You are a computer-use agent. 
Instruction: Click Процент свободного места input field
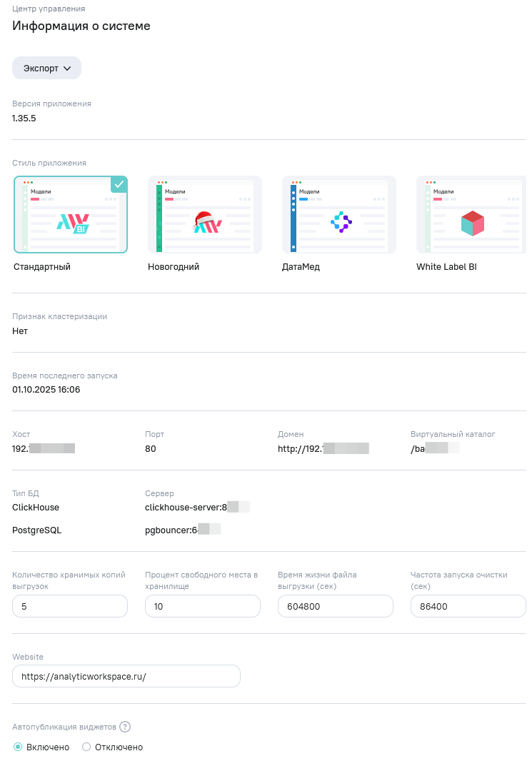pyautogui.click(x=203, y=606)
